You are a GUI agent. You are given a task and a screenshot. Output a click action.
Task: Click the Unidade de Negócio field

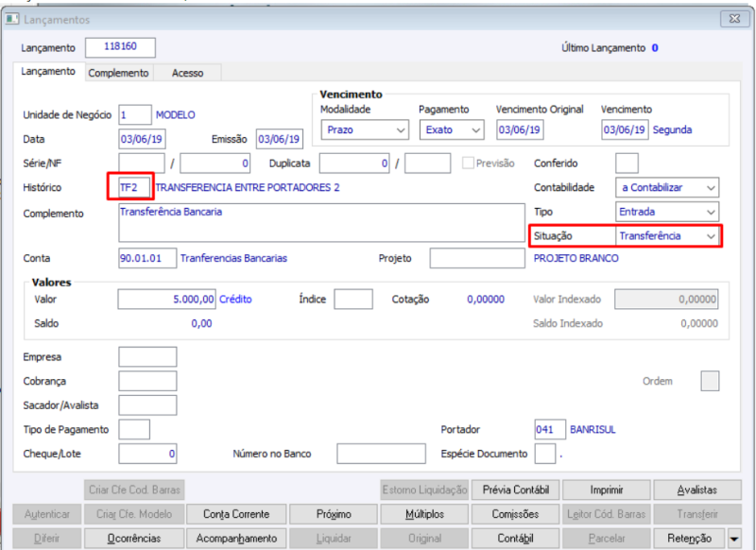coord(135,114)
